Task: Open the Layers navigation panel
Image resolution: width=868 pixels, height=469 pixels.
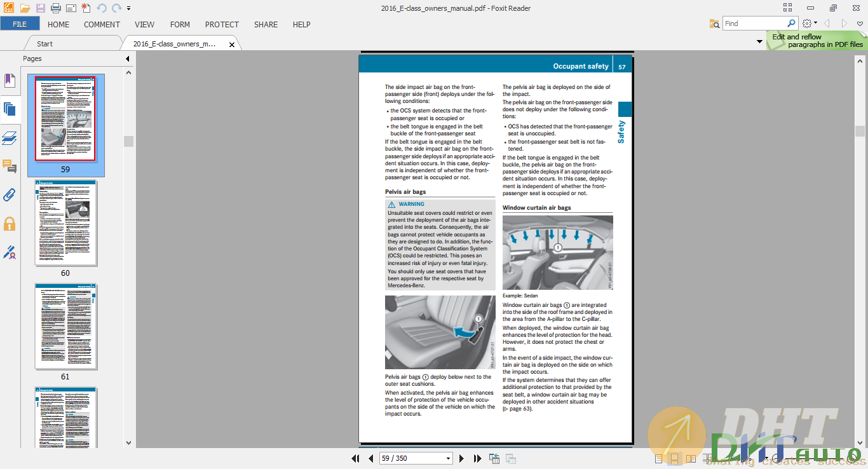Action: (x=10, y=138)
